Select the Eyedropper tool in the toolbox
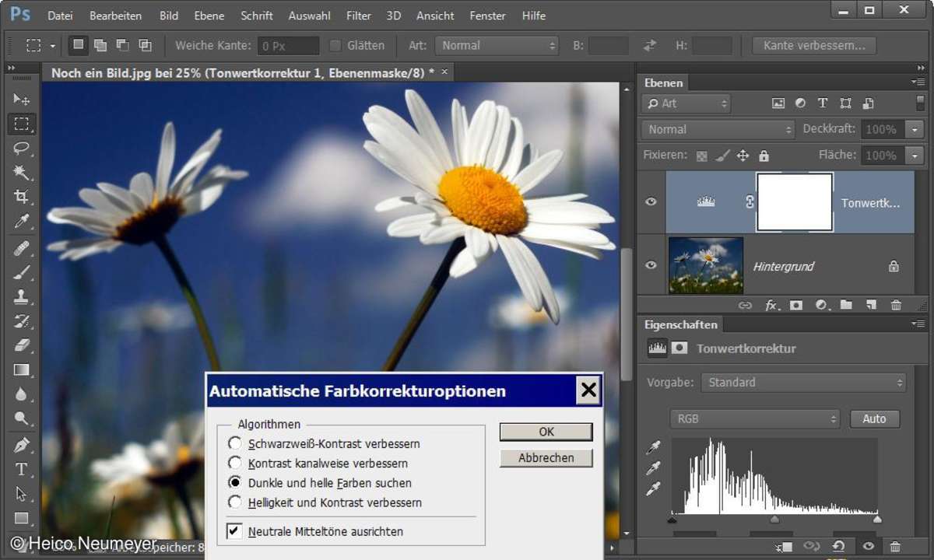Screen dimensions: 934x560 (x=21, y=222)
